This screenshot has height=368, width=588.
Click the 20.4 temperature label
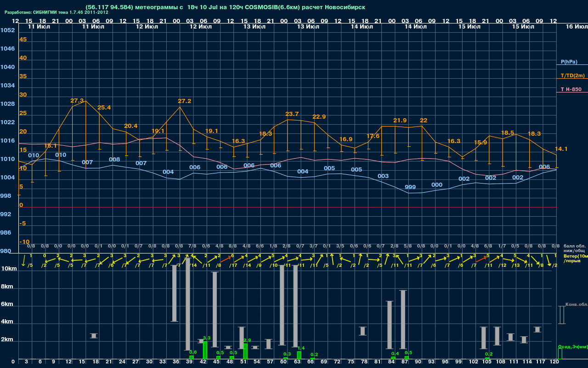130,126
